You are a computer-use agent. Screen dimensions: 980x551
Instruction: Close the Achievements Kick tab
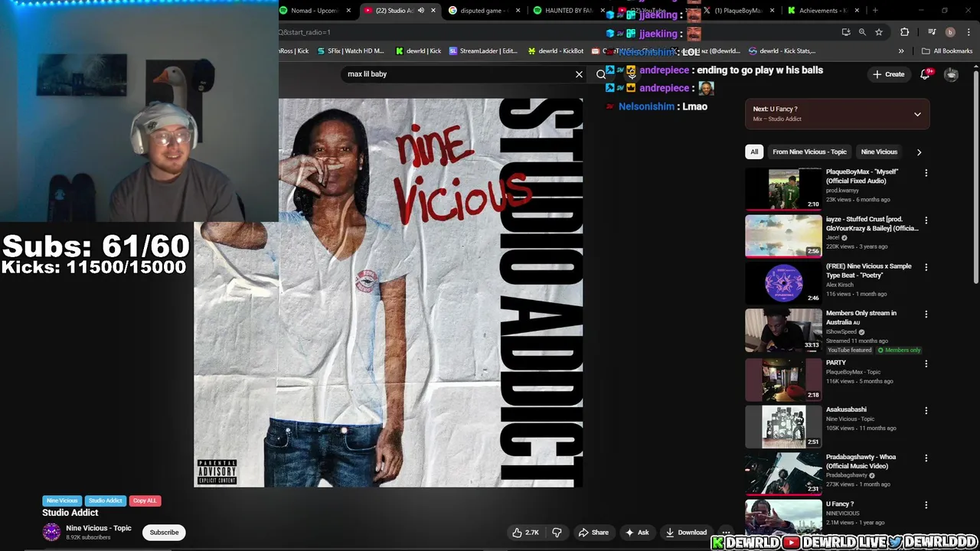[857, 11]
